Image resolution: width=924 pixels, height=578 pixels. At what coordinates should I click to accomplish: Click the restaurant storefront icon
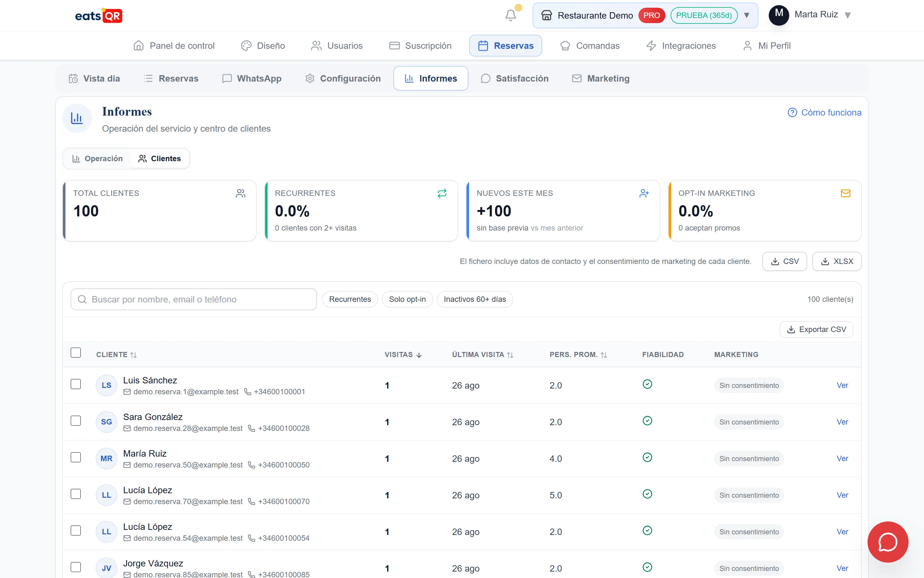[546, 15]
